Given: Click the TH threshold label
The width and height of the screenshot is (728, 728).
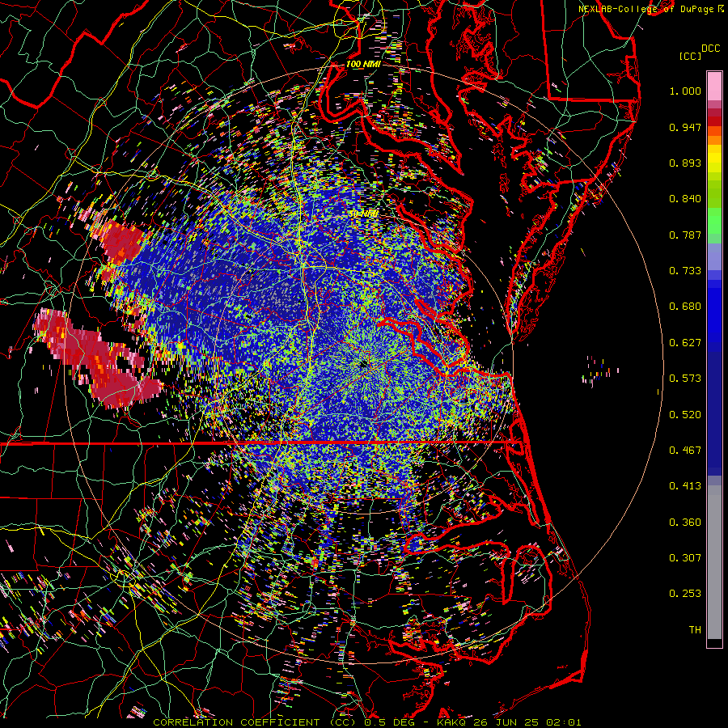Looking at the screenshot, I should (695, 630).
